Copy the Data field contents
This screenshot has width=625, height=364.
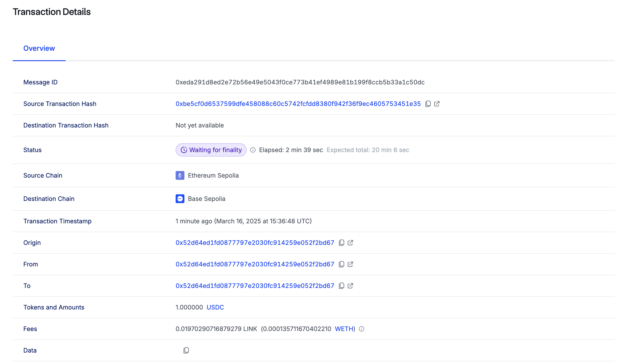(x=186, y=350)
